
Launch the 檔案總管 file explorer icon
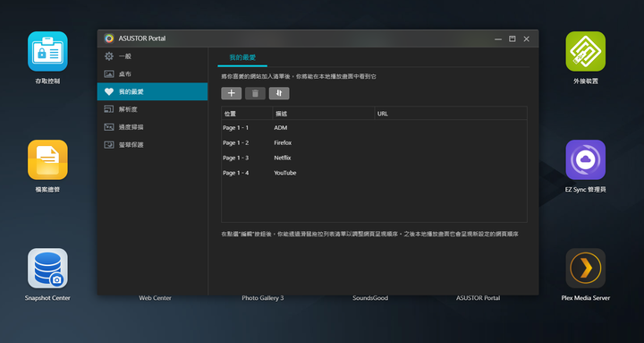[47, 159]
